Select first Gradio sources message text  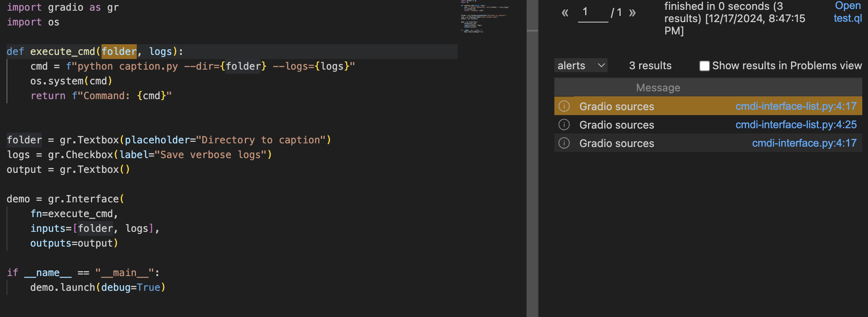pyautogui.click(x=617, y=106)
